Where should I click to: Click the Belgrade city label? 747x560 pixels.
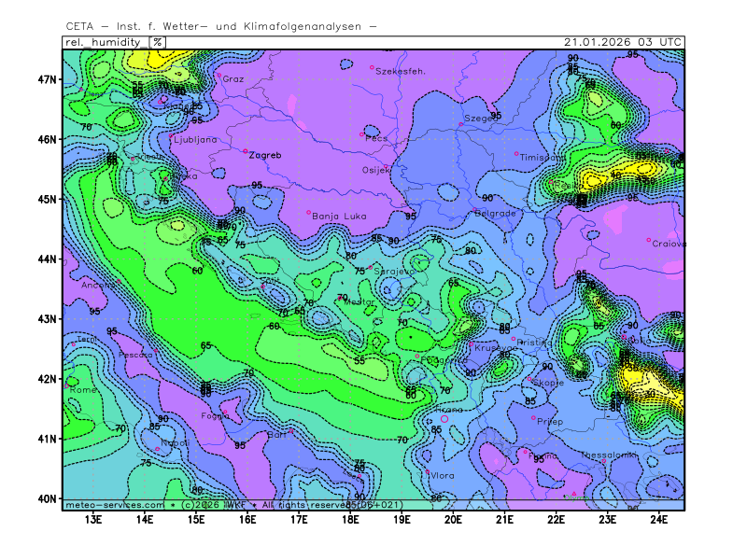coord(495,213)
